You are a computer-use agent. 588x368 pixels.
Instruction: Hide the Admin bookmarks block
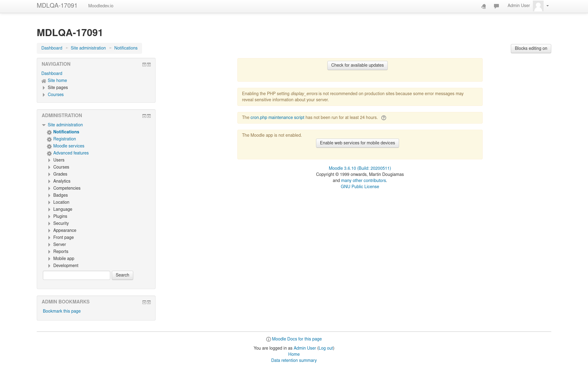[x=144, y=302]
